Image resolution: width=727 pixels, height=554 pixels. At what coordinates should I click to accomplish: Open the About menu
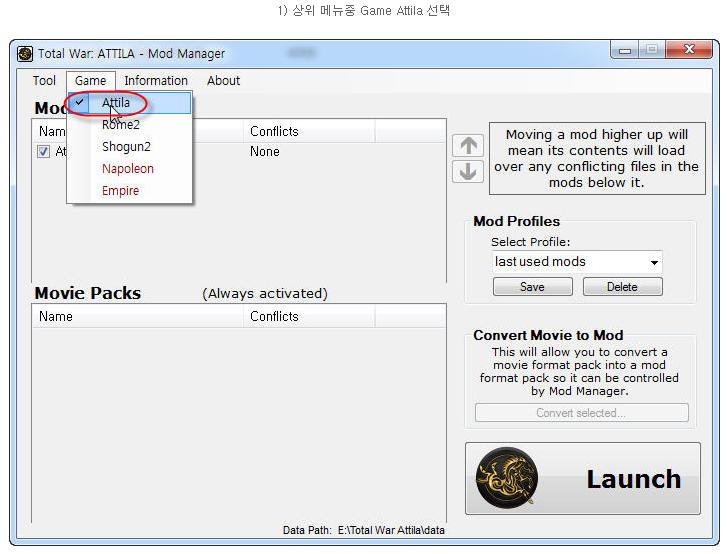(223, 81)
